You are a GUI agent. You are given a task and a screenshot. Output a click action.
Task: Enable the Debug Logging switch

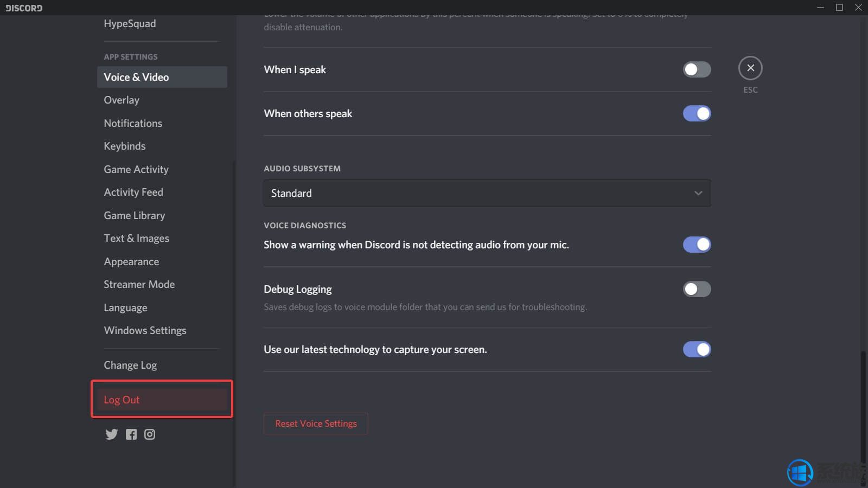pos(697,289)
